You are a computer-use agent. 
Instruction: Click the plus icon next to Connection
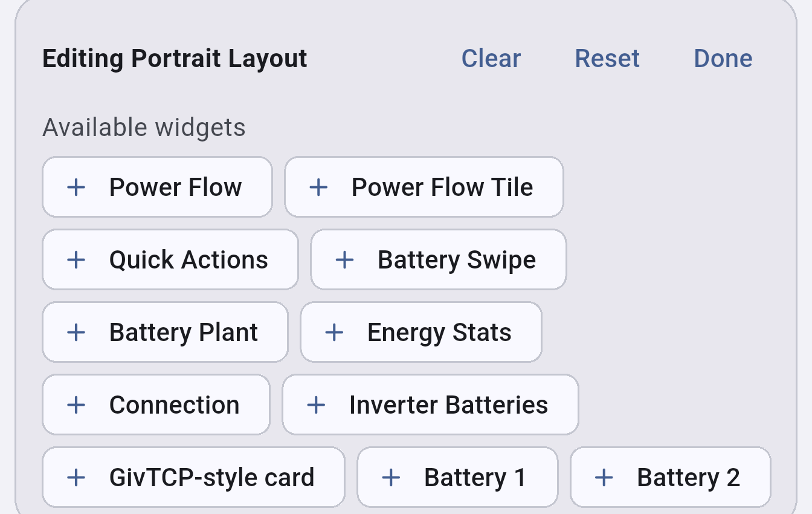76,405
